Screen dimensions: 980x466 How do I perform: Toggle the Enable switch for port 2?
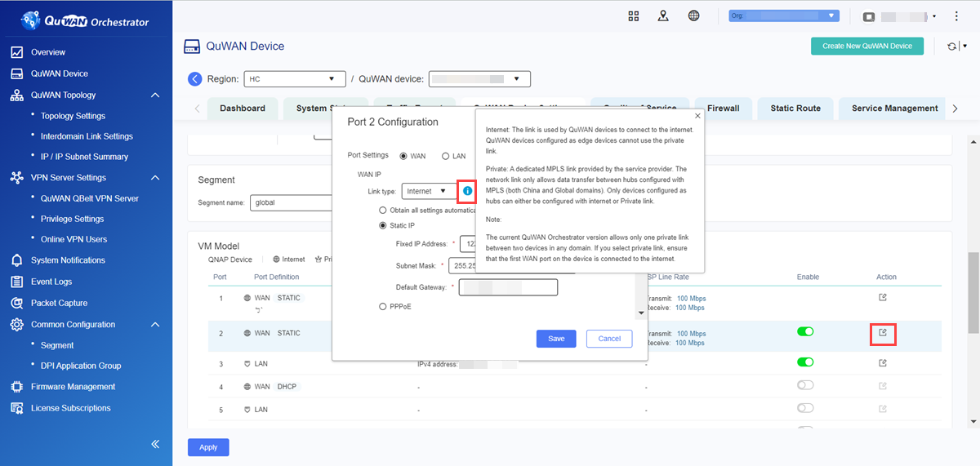[806, 332]
